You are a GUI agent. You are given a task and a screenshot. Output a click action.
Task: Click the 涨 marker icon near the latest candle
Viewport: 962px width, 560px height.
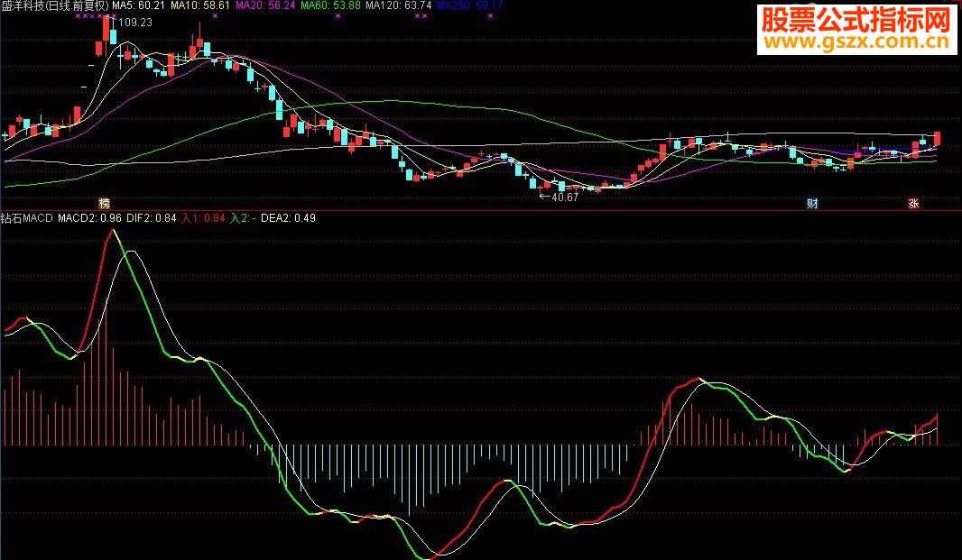click(x=913, y=204)
